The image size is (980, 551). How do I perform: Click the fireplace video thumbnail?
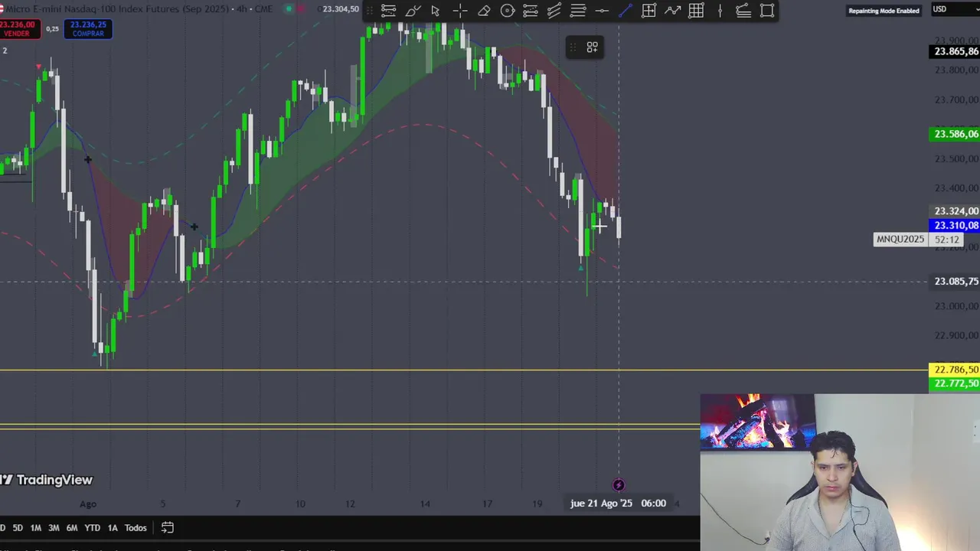point(757,421)
